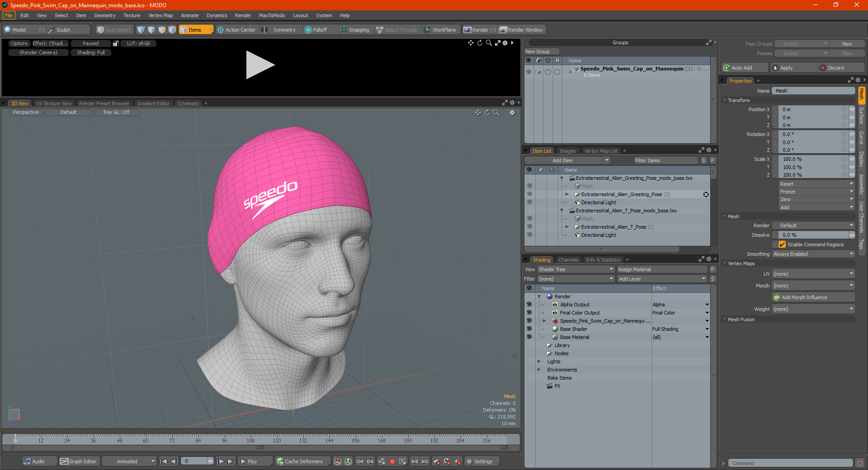Viewport: 868px width, 470px height.
Task: Hide Extraterrestrial_Alien_Greeting_Pose item
Action: (x=529, y=194)
